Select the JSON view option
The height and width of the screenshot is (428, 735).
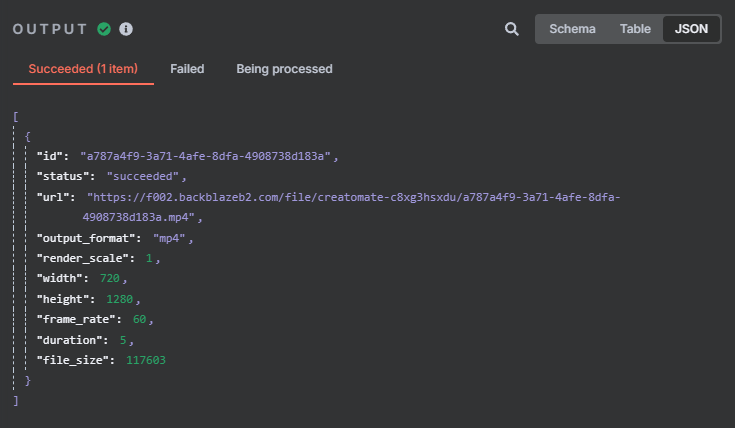[691, 29]
